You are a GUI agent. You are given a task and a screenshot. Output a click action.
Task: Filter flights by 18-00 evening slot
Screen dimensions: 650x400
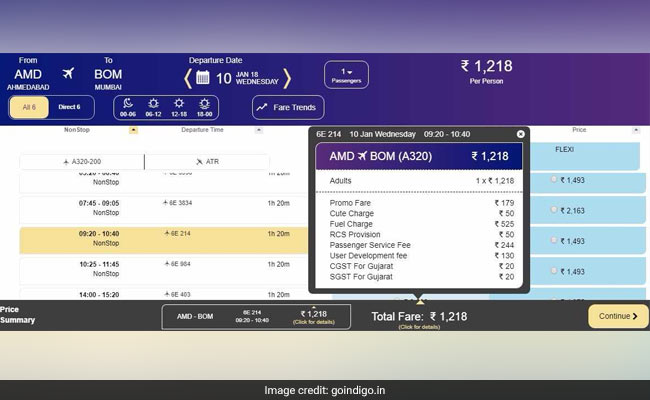tap(204, 107)
